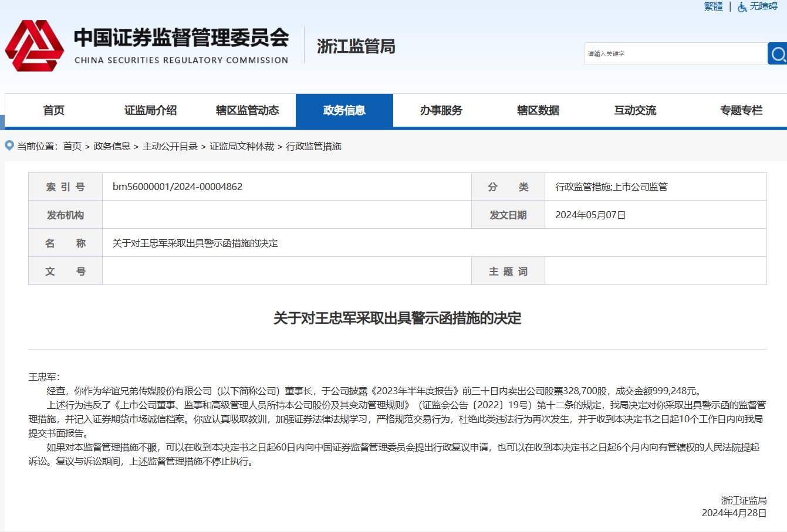Click the 主题词 table label
The width and height of the screenshot is (787, 532).
[x=508, y=271]
